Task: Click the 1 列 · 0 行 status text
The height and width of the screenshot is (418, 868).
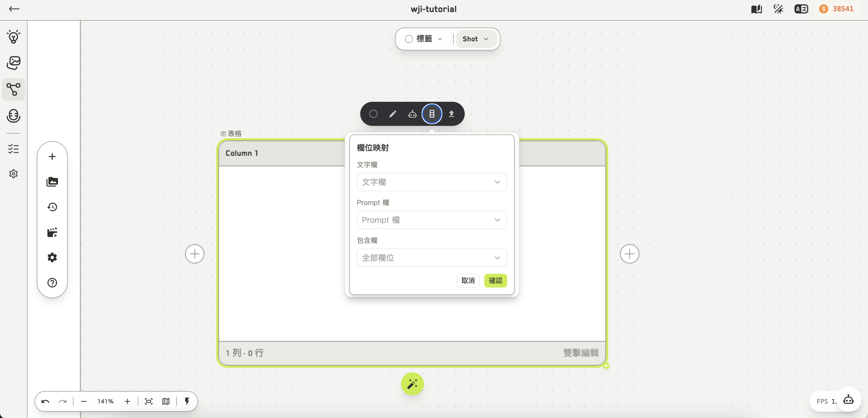Action: (245, 353)
